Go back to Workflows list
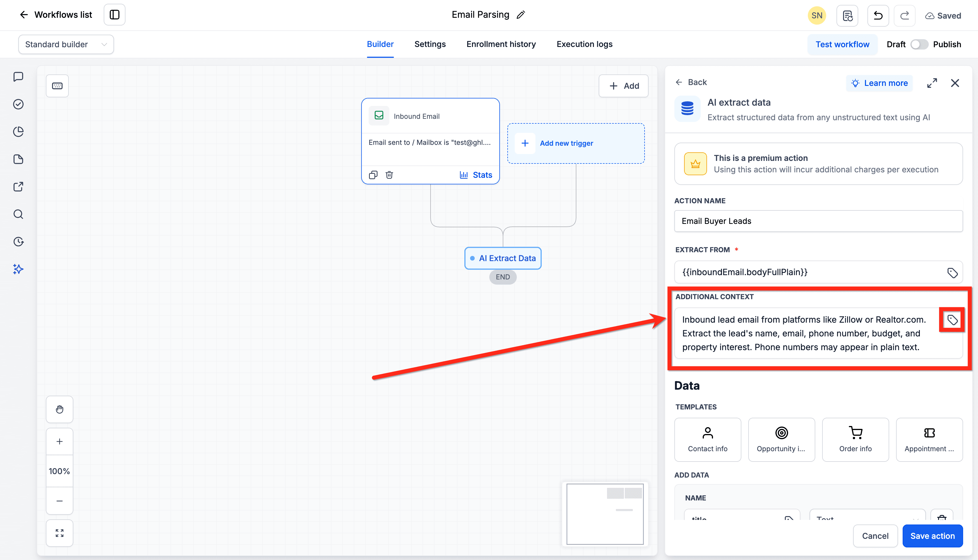Image resolution: width=978 pixels, height=560 pixels. point(56,15)
